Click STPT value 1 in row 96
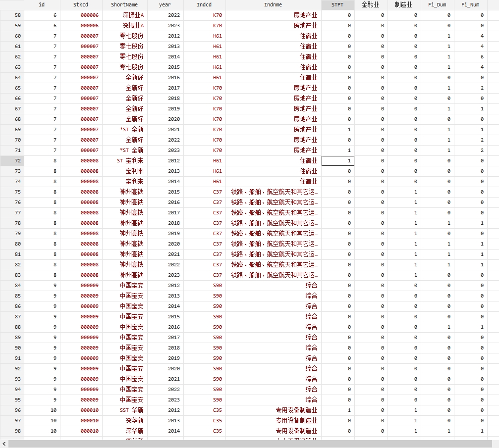The width and height of the screenshot is (499, 448). coord(349,410)
